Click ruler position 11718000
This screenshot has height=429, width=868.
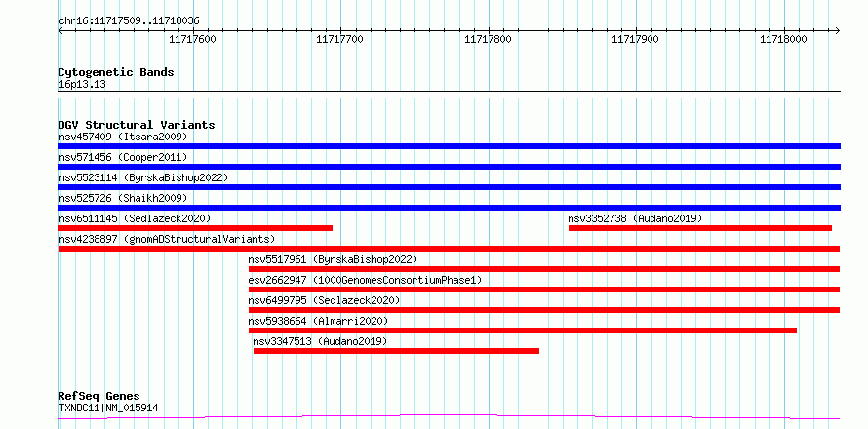(783, 39)
